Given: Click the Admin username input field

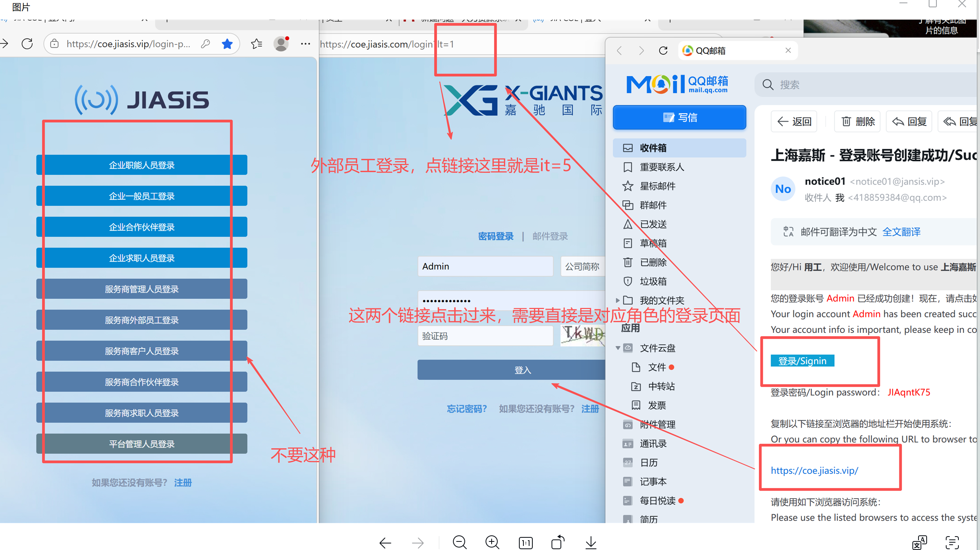Looking at the screenshot, I should click(x=485, y=266).
